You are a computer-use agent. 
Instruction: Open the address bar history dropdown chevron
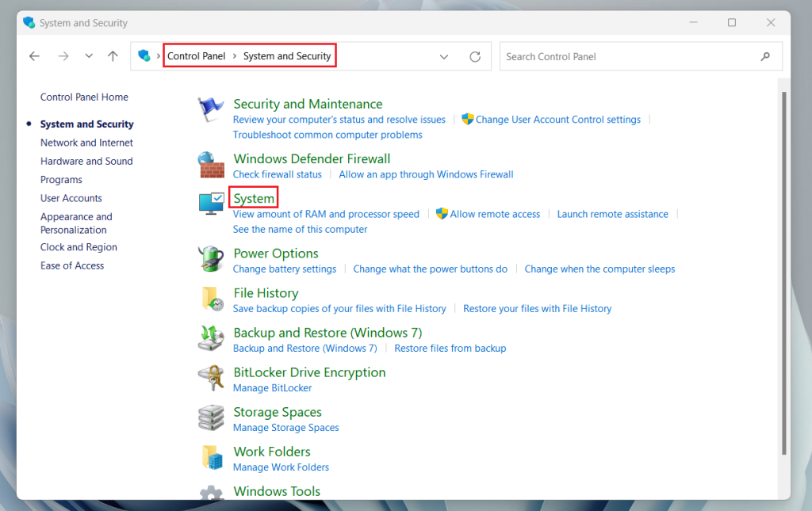coord(444,56)
